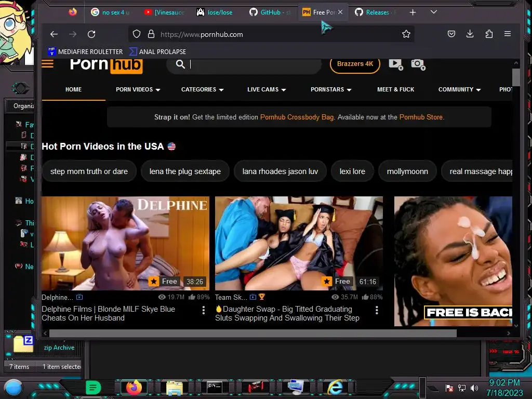
Task: Open Internet Explorer from the taskbar
Action: tap(335, 387)
